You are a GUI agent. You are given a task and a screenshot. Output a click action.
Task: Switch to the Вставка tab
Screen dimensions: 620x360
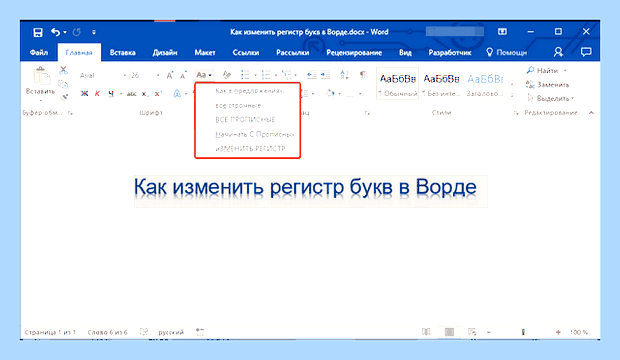coord(123,53)
